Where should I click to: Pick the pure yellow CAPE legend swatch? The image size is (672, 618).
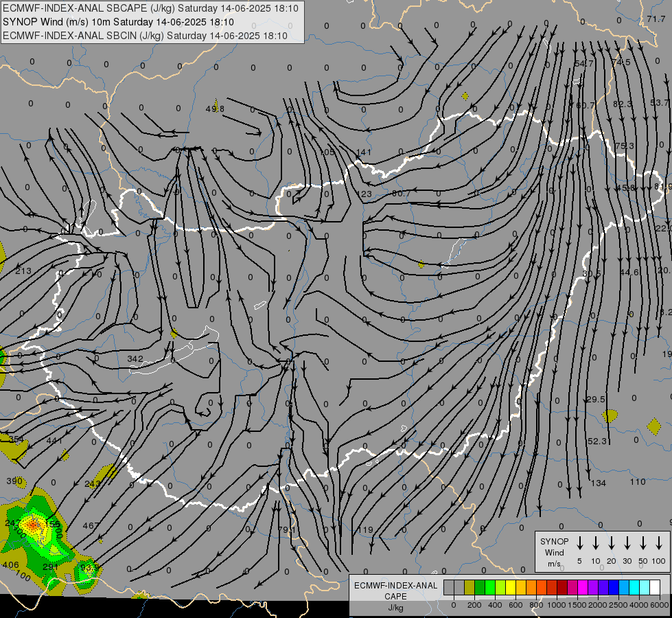pyautogui.click(x=511, y=587)
